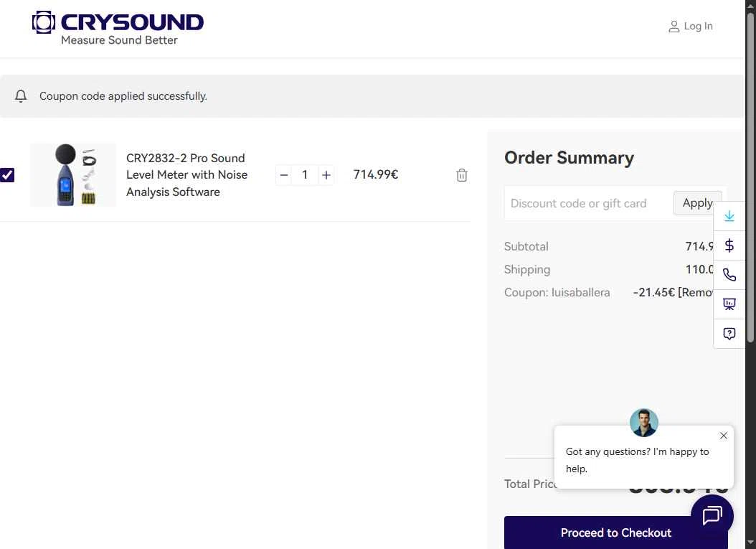
Task: Decrease quantity with the minus button
Action: (284, 175)
